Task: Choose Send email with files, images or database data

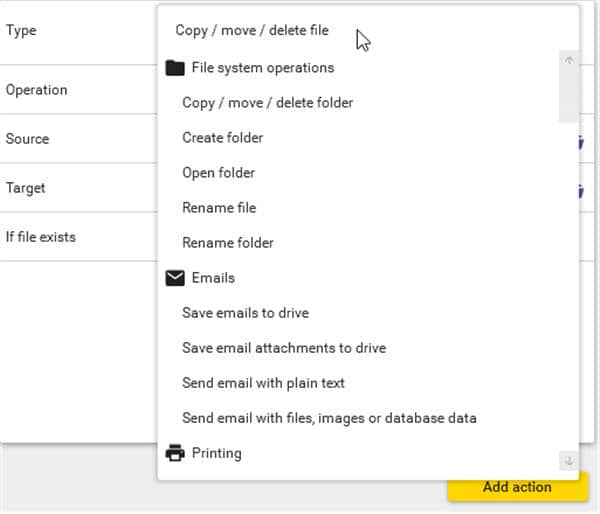Action: coord(329,417)
